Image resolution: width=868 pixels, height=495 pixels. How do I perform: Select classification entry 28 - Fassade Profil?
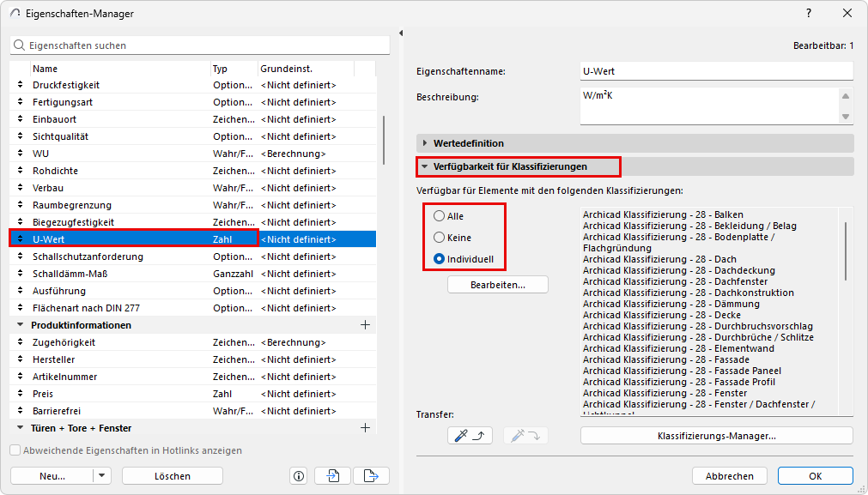[678, 382]
